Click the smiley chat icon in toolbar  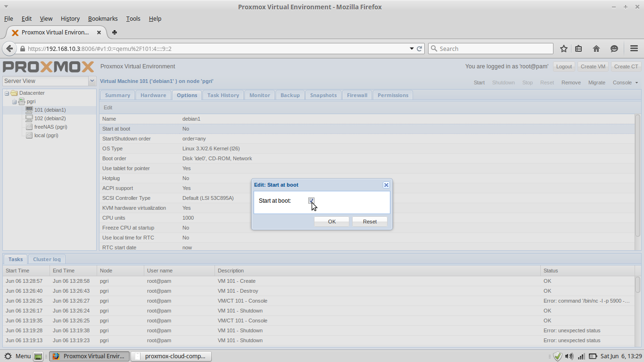click(614, 49)
